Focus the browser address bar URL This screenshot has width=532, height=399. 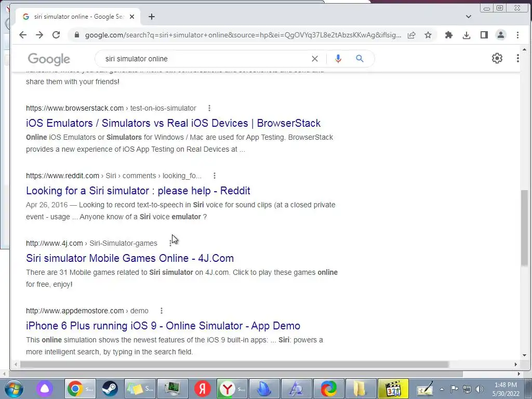point(243,35)
